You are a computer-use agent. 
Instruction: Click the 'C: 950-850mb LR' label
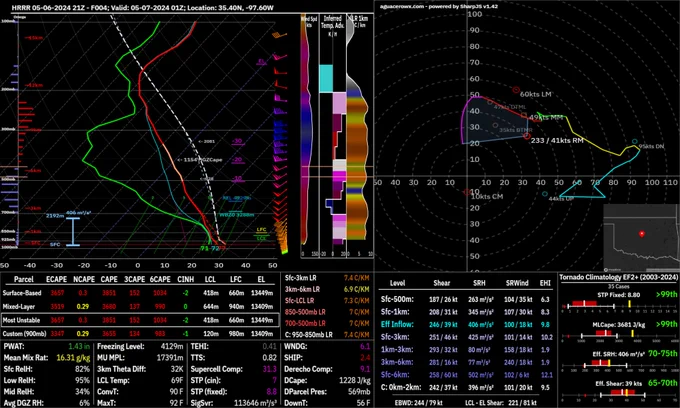click(309, 334)
